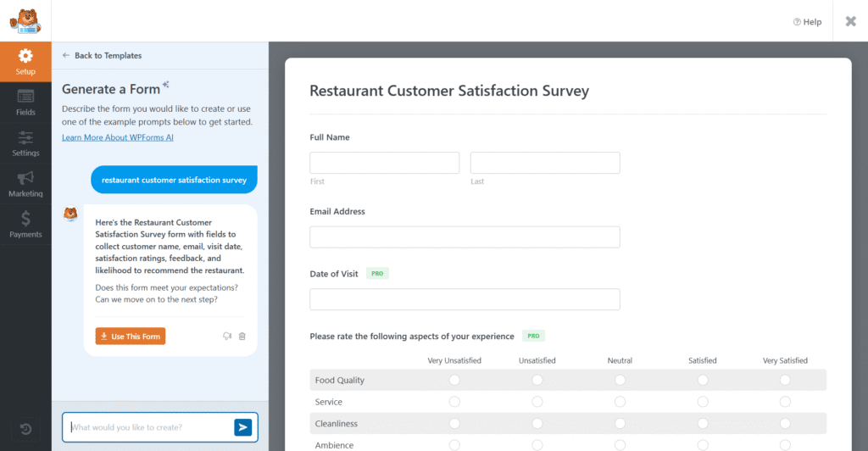Focus the Date of Visit field
This screenshot has width=868, height=451.
coord(465,299)
